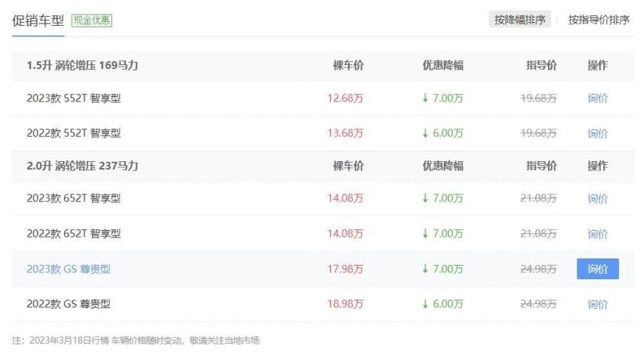The height and width of the screenshot is (361, 644).
Task: Click price 18.98万
Action: pyautogui.click(x=345, y=303)
